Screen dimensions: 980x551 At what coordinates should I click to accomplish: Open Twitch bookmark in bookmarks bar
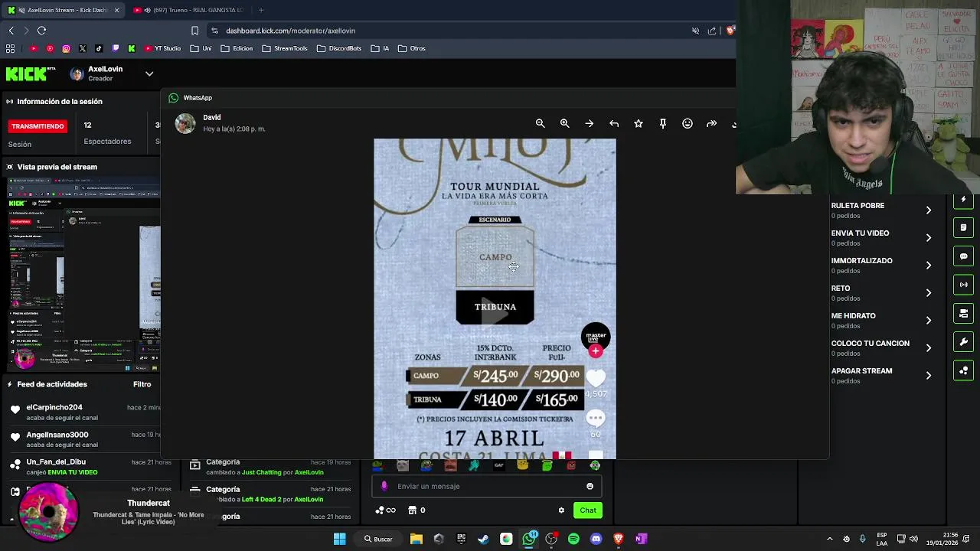[116, 48]
